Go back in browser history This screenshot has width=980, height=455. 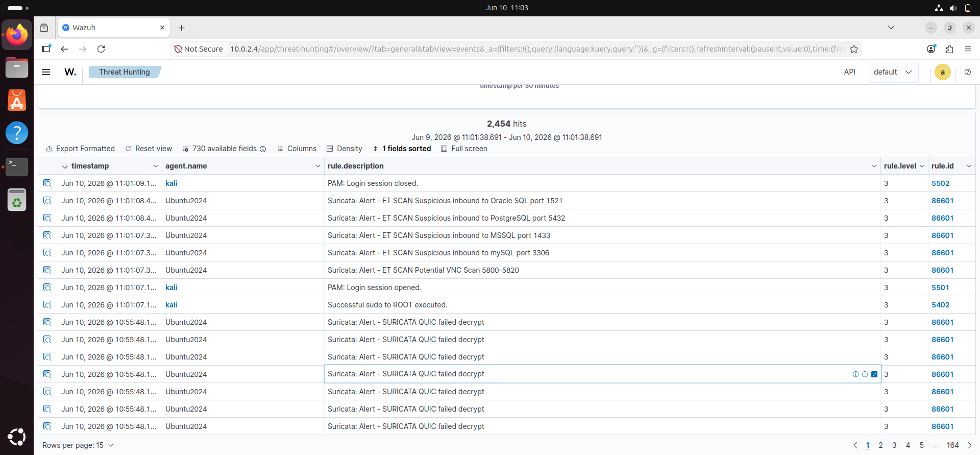coord(64,49)
